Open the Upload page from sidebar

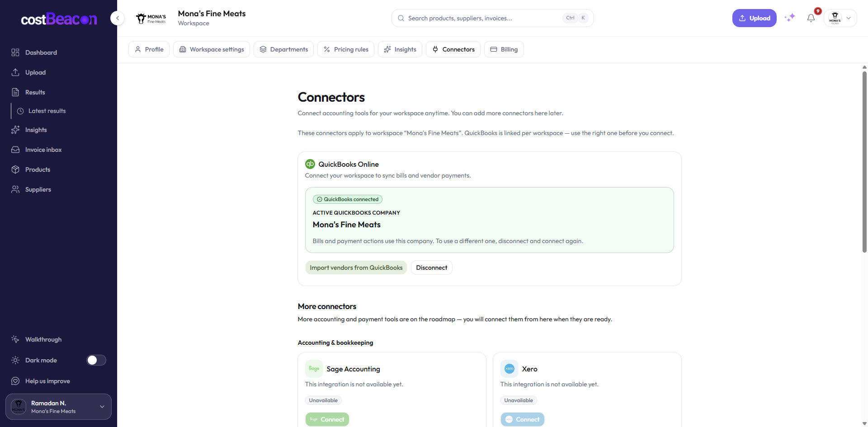(58, 72)
